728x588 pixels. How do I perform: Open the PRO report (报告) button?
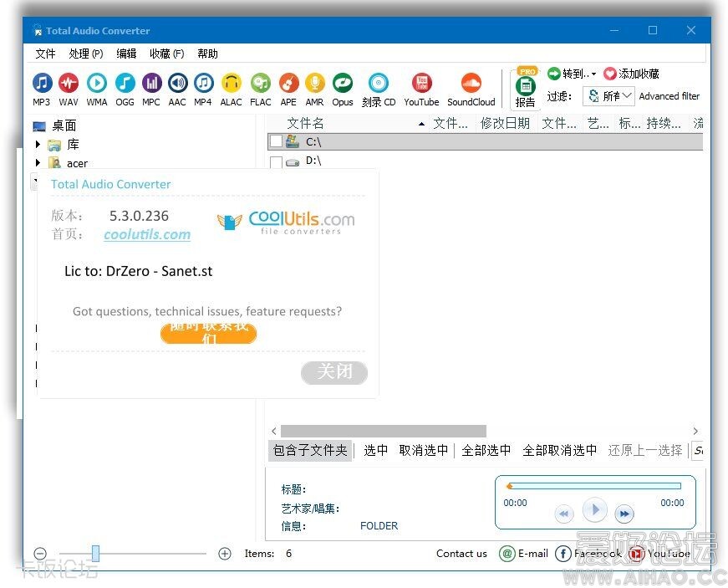(x=526, y=89)
